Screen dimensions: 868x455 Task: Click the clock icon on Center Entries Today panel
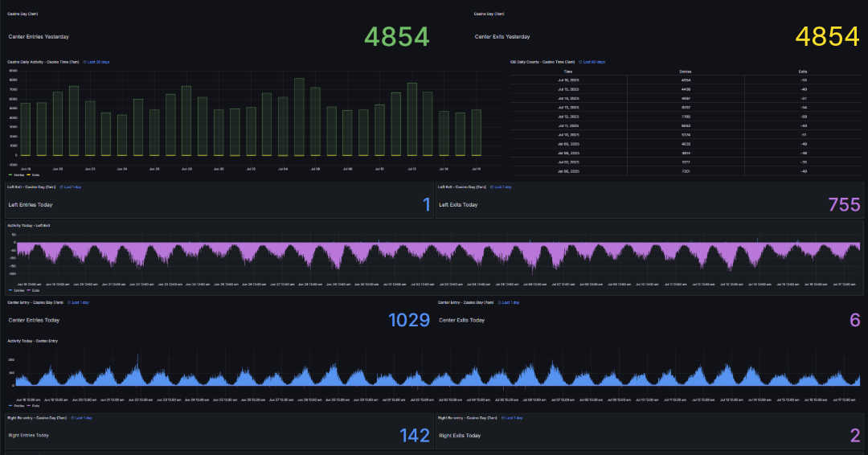pos(68,302)
